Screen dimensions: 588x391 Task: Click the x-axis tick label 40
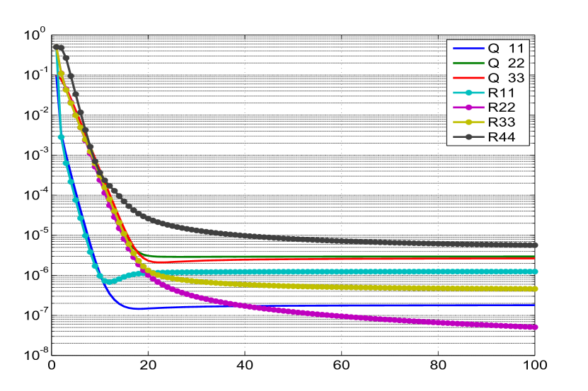tap(245, 365)
